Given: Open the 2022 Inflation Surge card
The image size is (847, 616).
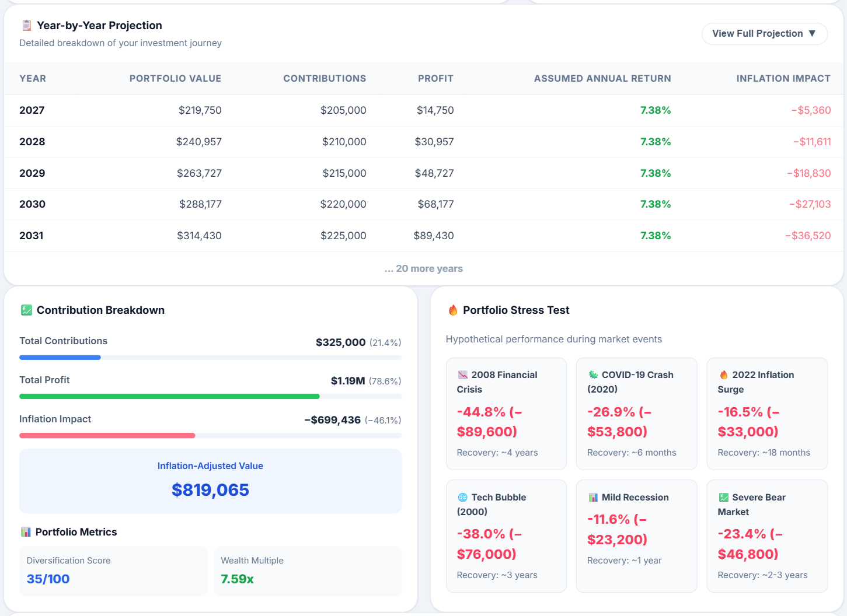Looking at the screenshot, I should click(767, 414).
